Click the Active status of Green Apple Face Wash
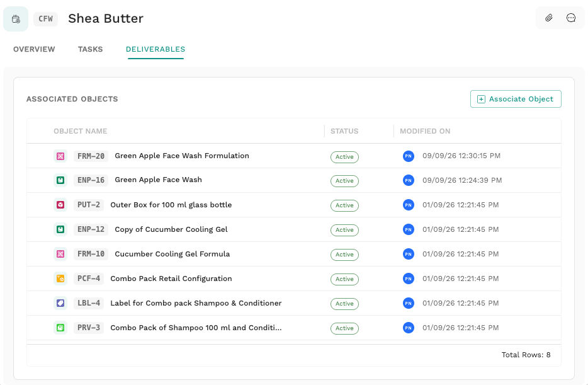 pos(344,181)
